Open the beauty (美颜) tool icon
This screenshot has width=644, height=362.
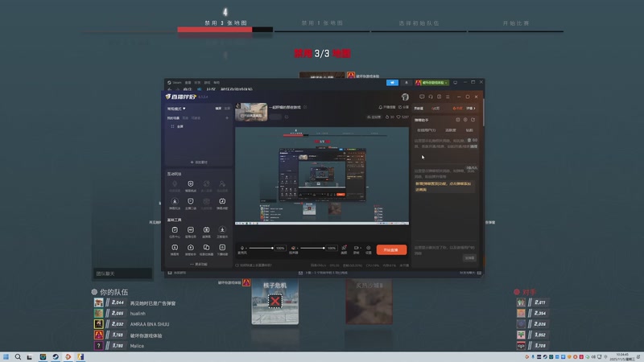345,248
